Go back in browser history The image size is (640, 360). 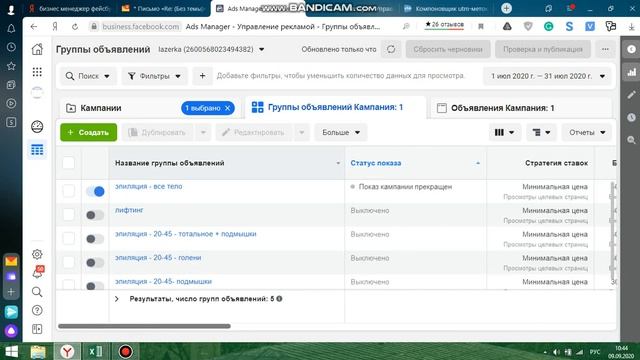point(34,27)
